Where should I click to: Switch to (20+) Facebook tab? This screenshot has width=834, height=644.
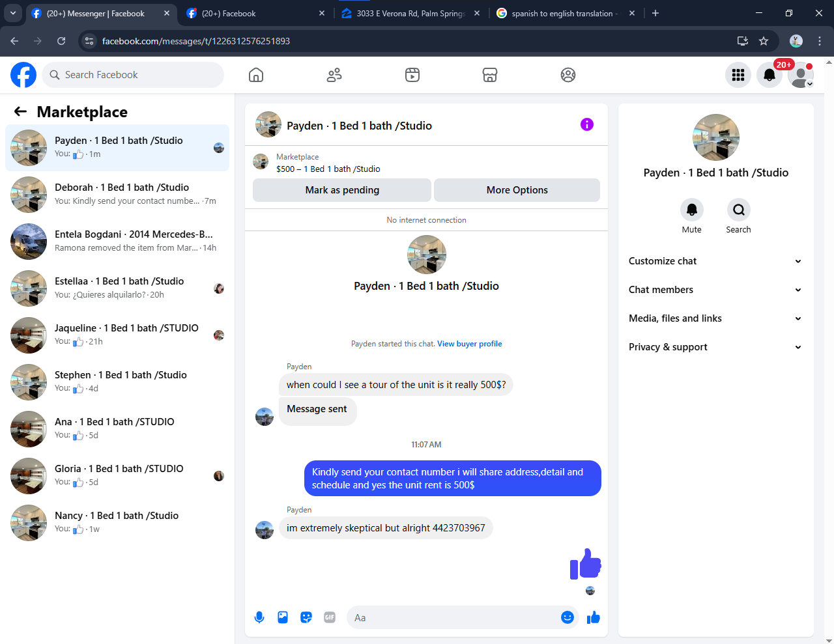click(x=255, y=13)
